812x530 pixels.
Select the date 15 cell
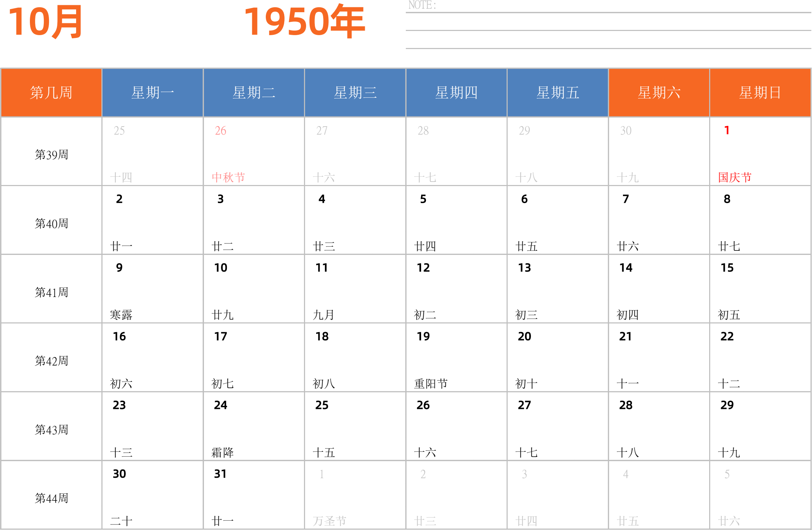[760, 289]
